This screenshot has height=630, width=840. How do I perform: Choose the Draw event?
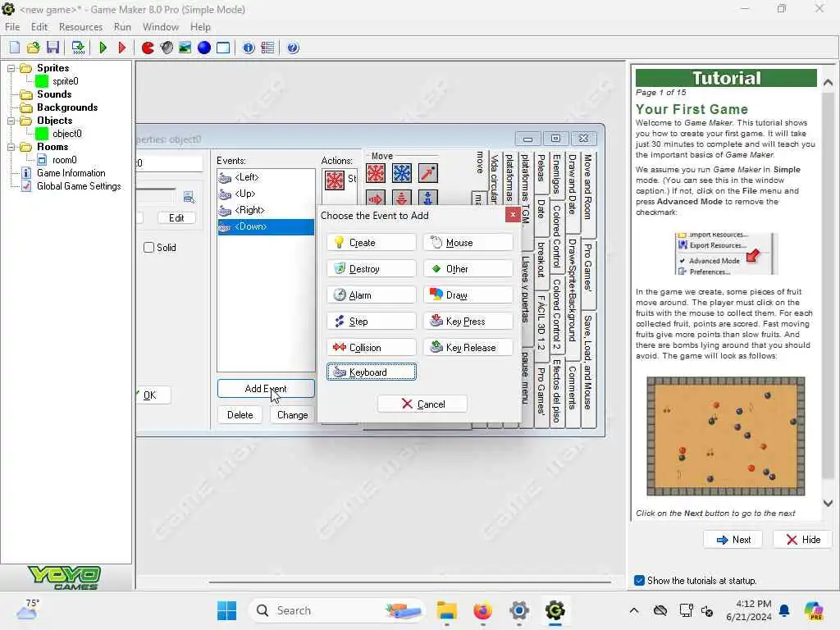tap(468, 295)
